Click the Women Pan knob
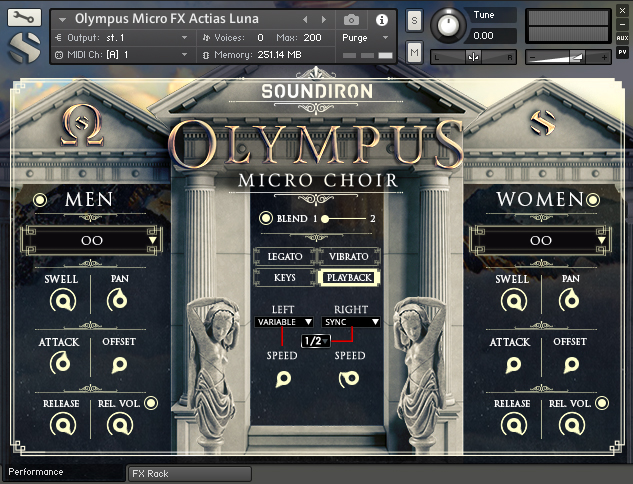The image size is (633, 484). [x=570, y=299]
